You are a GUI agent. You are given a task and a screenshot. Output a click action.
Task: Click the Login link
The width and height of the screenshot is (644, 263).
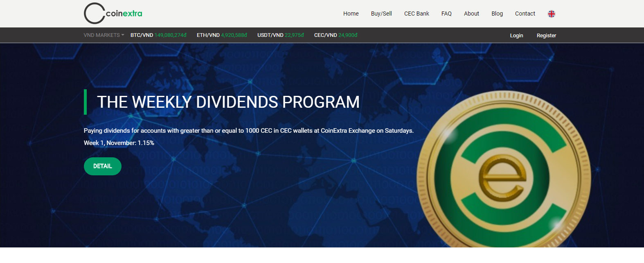[x=516, y=36]
